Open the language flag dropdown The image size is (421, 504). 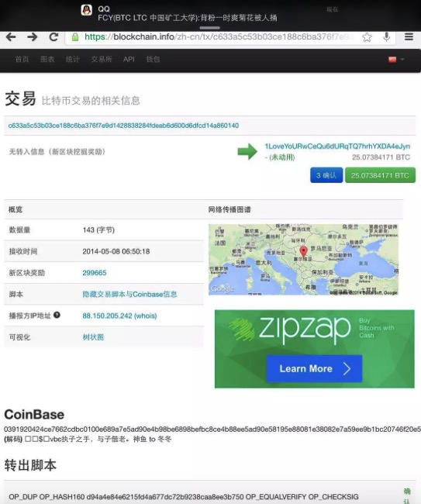click(x=396, y=60)
